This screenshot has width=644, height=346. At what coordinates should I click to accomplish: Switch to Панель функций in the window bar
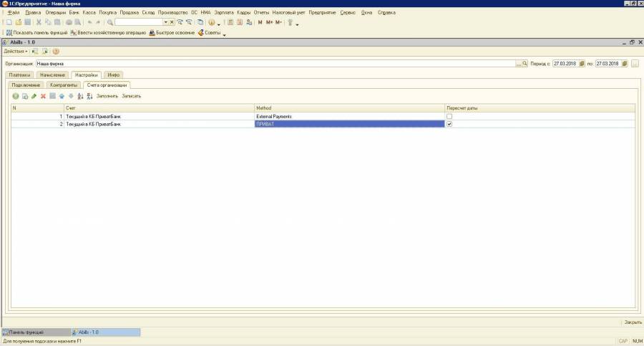(x=36, y=332)
